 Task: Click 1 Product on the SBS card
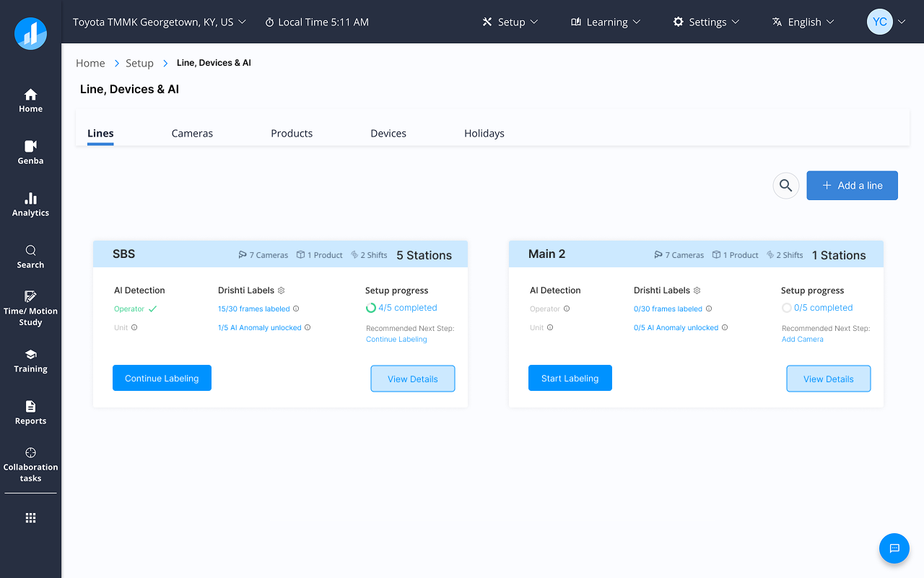320,255
